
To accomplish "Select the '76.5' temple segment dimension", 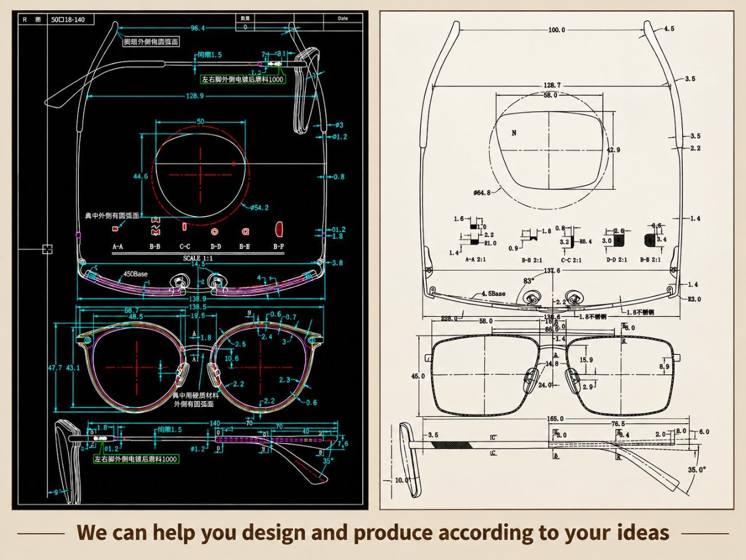I will pyautogui.click(x=618, y=424).
